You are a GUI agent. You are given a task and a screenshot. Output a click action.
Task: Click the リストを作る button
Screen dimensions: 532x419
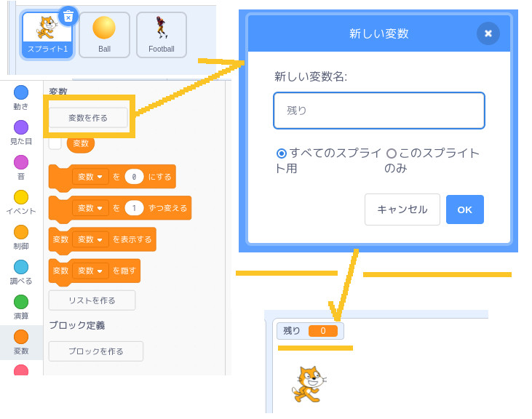tap(92, 300)
